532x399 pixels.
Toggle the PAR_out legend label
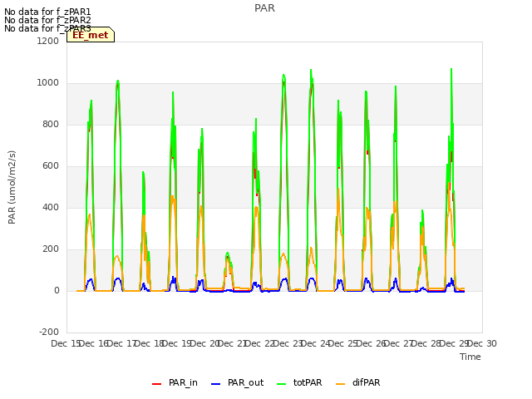(x=246, y=382)
